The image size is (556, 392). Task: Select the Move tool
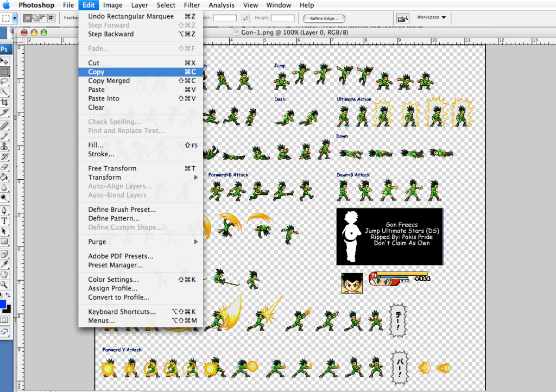point(4,61)
